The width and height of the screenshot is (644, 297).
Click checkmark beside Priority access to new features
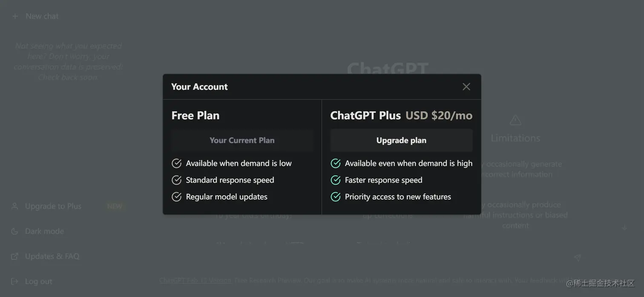point(336,197)
